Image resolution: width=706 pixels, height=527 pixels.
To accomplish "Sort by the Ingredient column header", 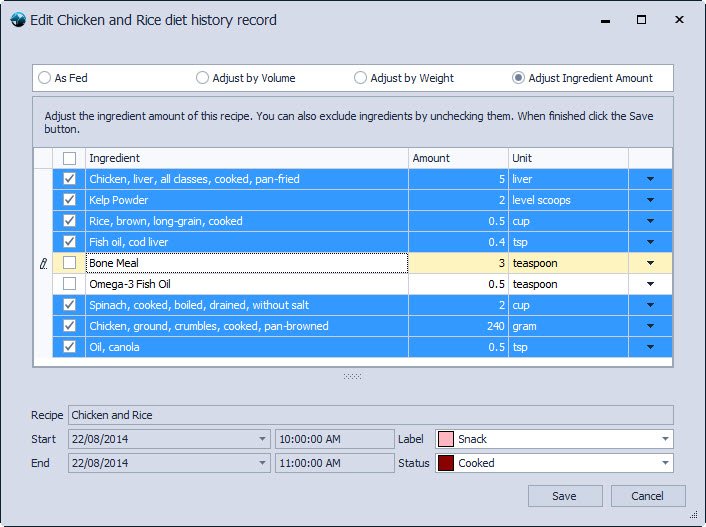I will click(247, 158).
